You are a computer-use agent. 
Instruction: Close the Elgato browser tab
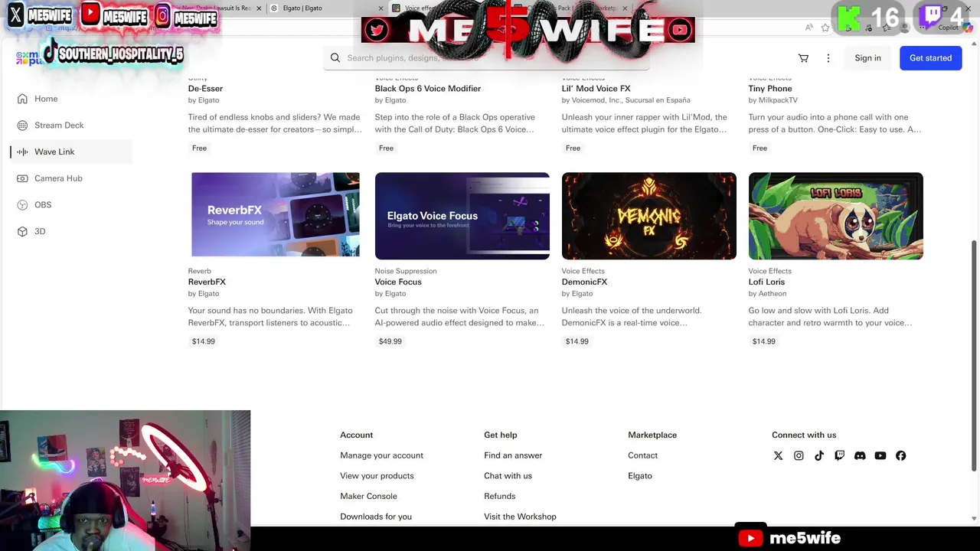point(381,8)
